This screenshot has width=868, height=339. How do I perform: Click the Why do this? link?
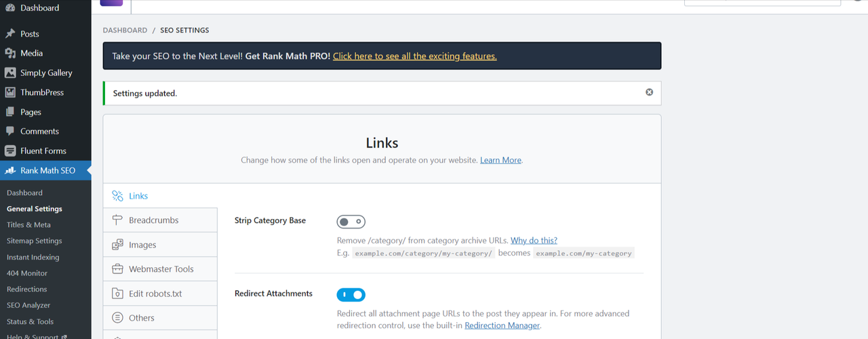(534, 241)
